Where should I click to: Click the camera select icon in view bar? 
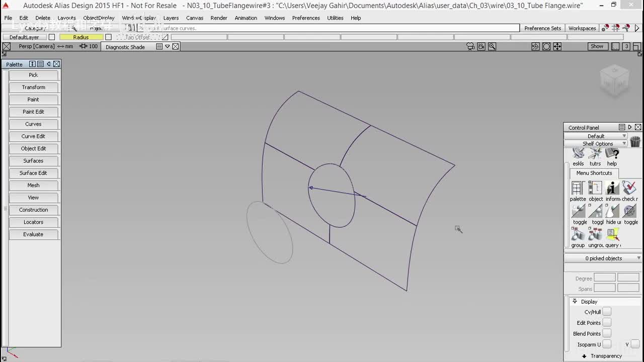tap(470, 46)
